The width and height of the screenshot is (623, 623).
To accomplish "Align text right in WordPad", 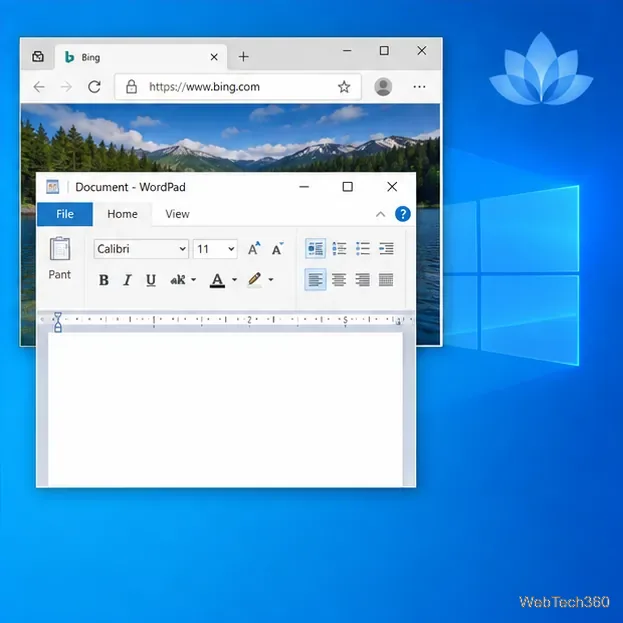I will (362, 280).
